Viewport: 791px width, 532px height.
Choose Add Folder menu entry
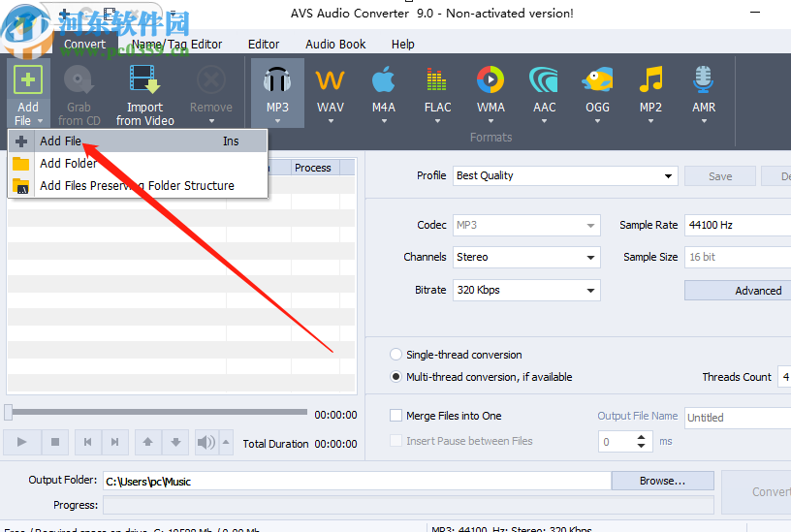point(138,164)
